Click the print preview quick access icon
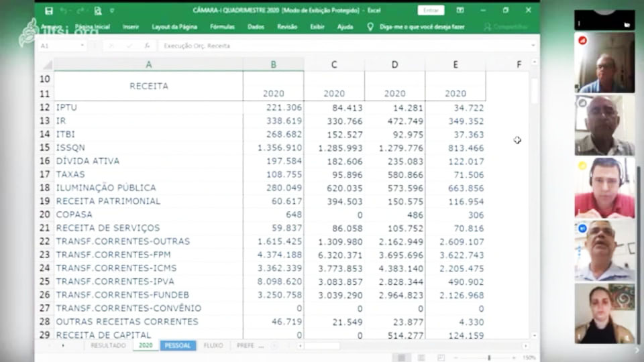The width and height of the screenshot is (644, 362). [x=98, y=11]
